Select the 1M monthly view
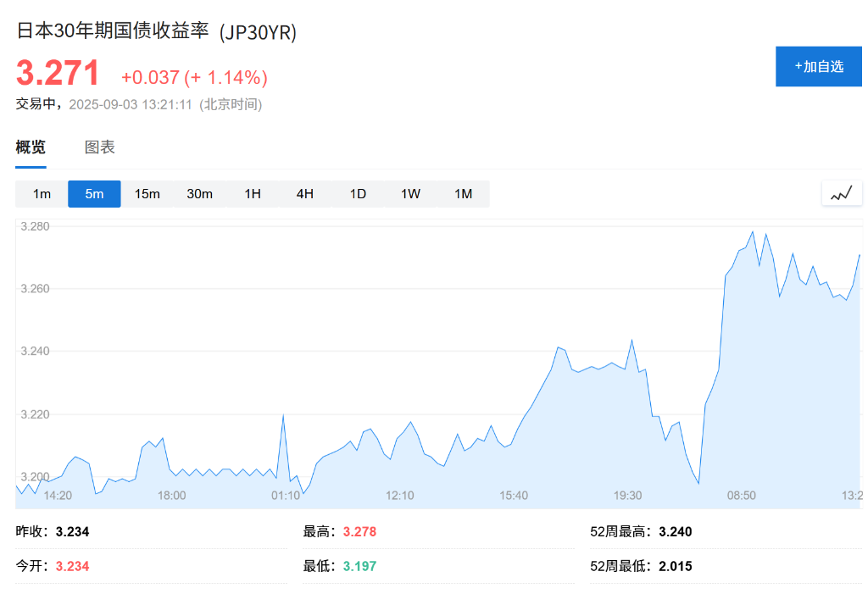The height and width of the screenshot is (616, 868). tap(463, 194)
